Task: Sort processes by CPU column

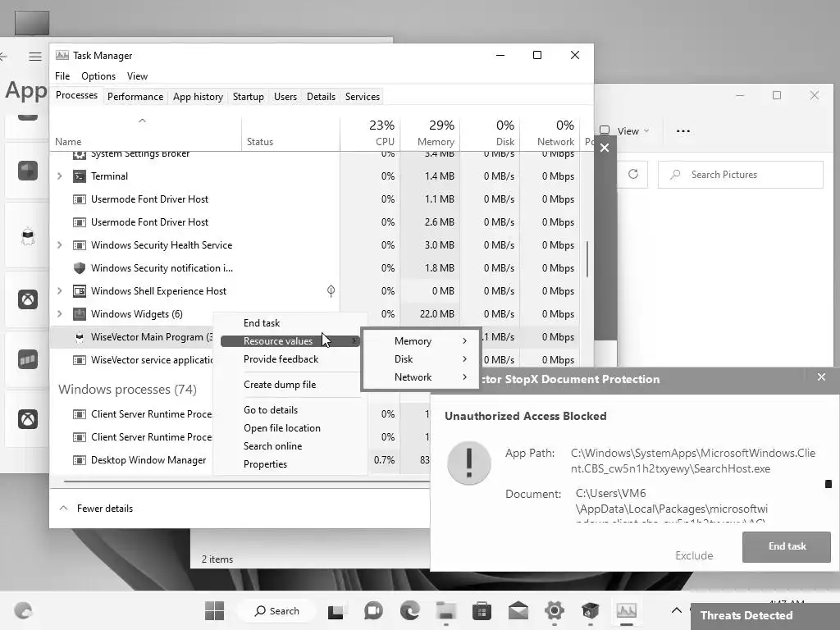Action: [x=370, y=132]
